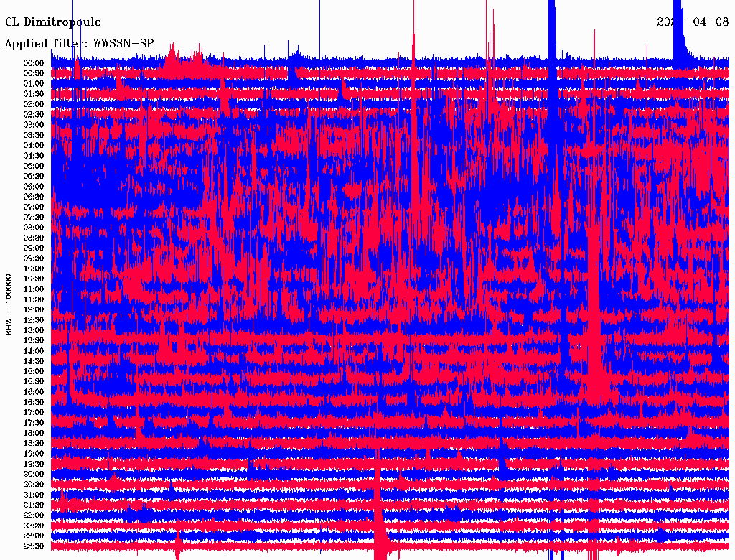Click the 'Applied filter: WWSSN-SP' label
The image size is (735, 560).
(x=79, y=44)
